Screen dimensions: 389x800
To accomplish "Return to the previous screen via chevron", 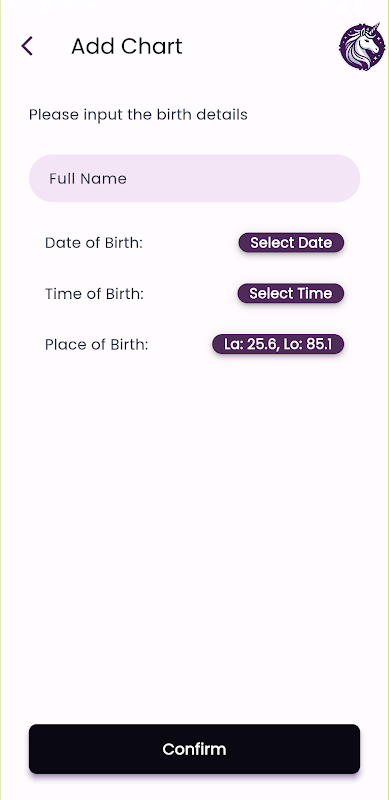I will 27,46.
